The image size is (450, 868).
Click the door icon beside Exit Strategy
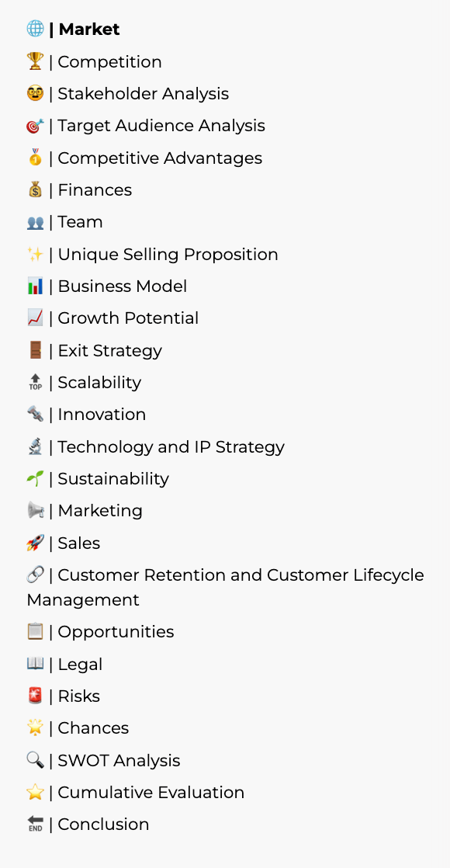[x=36, y=350]
